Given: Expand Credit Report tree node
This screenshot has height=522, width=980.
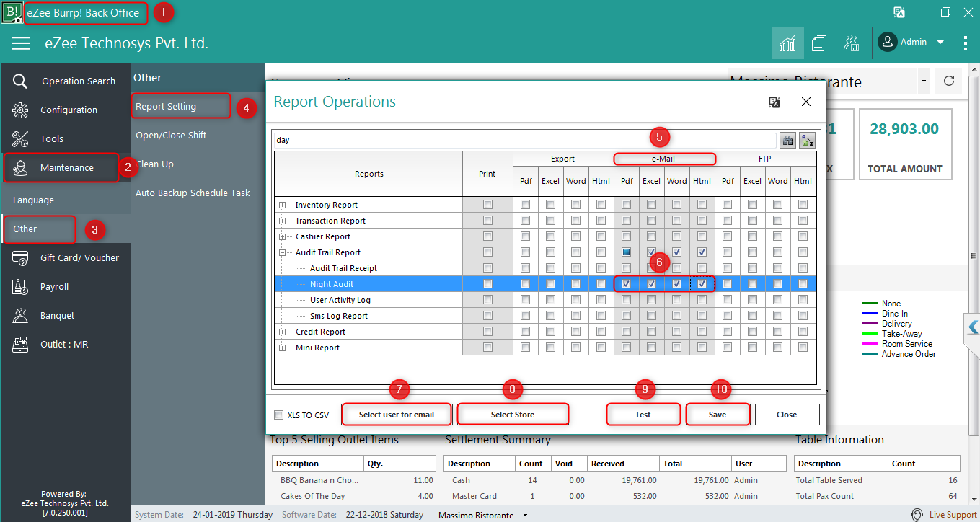Looking at the screenshot, I should pos(283,332).
